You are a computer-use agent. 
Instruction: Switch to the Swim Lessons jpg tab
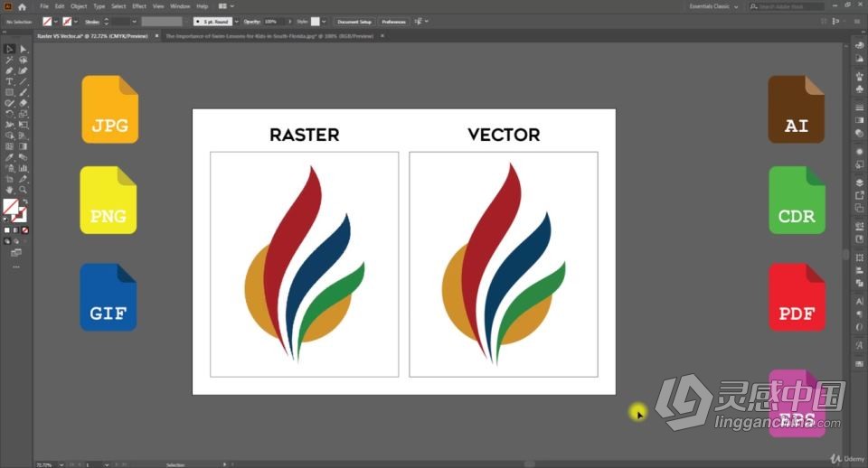pos(269,36)
